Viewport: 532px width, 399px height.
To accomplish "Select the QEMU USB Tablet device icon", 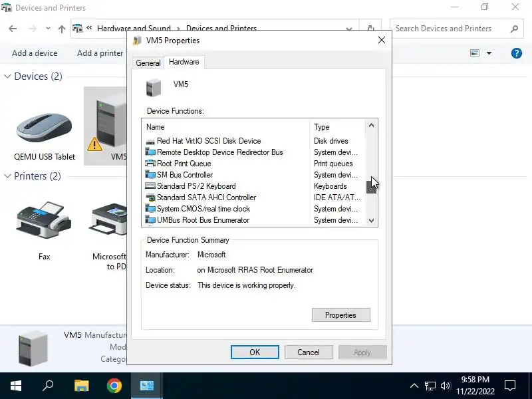I will (x=44, y=128).
